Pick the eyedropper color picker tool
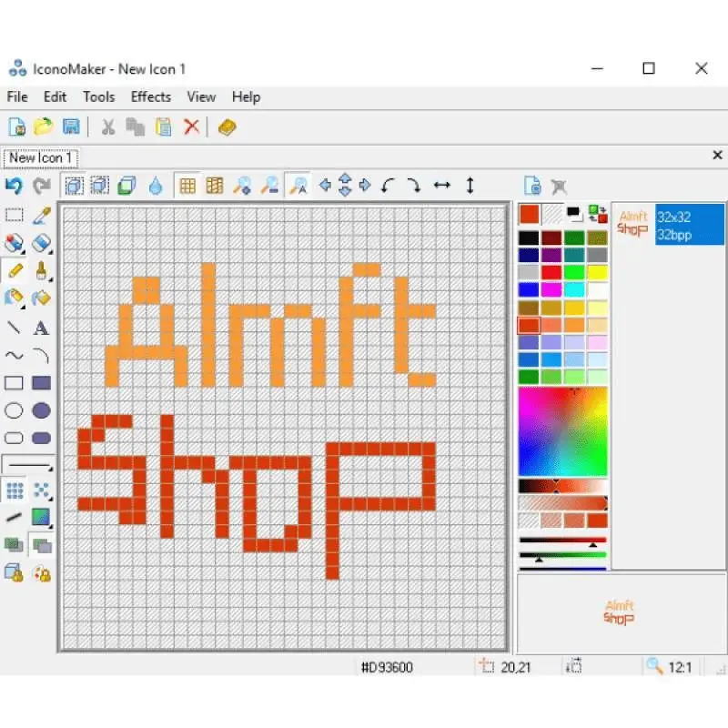This screenshot has width=728, height=728. [x=41, y=215]
